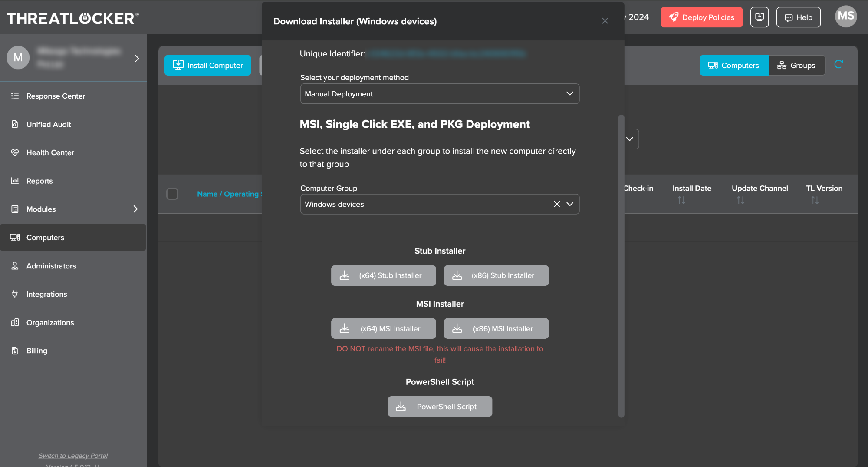The width and height of the screenshot is (868, 467).
Task: Open Administrators page
Action: [73, 266]
